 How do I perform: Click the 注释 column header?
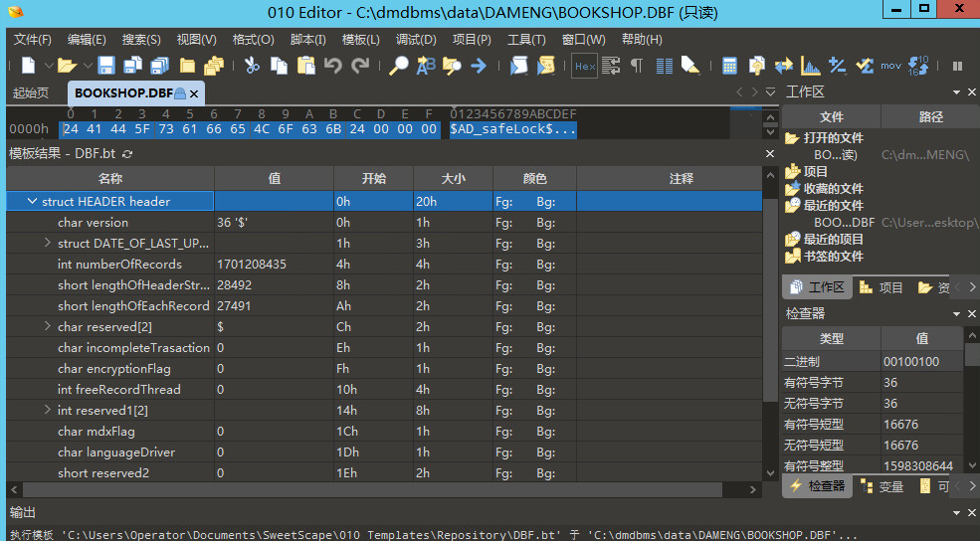[x=669, y=179]
